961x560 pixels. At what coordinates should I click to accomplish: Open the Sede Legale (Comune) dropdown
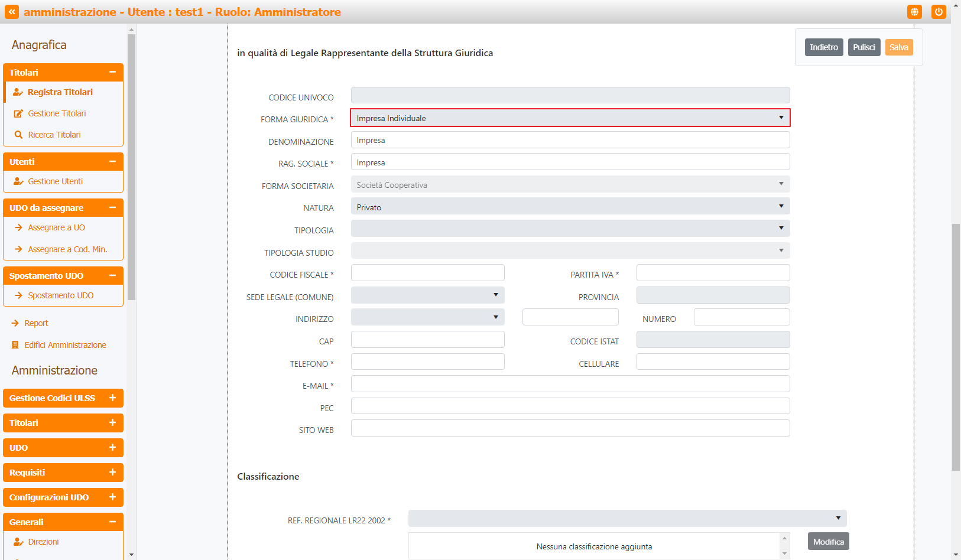pyautogui.click(x=427, y=295)
